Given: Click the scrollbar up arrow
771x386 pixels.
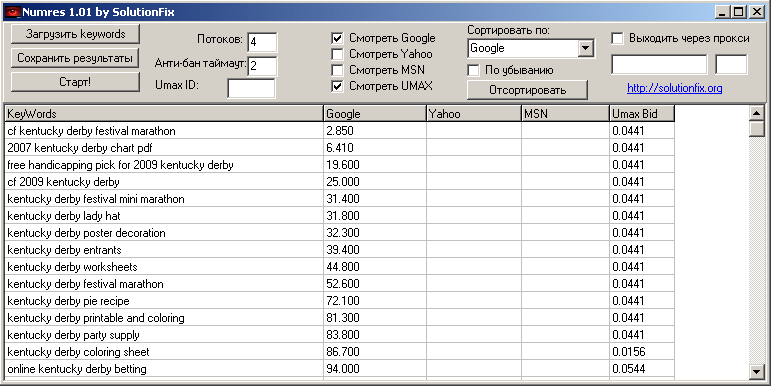Looking at the screenshot, I should click(757, 113).
